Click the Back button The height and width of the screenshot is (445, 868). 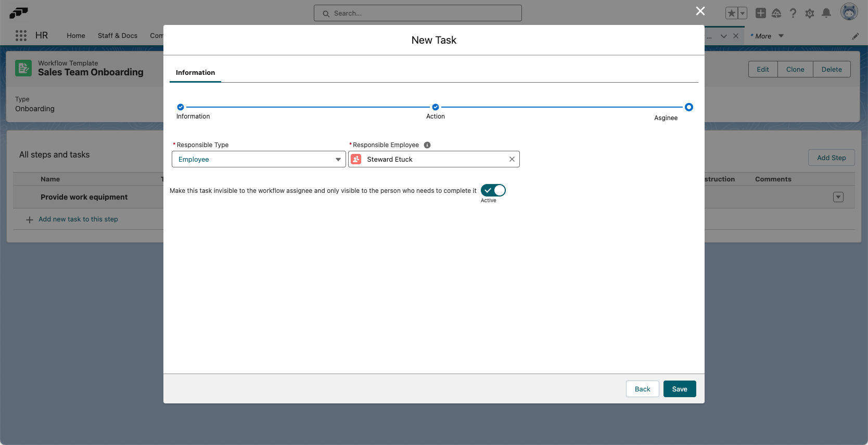click(x=642, y=389)
